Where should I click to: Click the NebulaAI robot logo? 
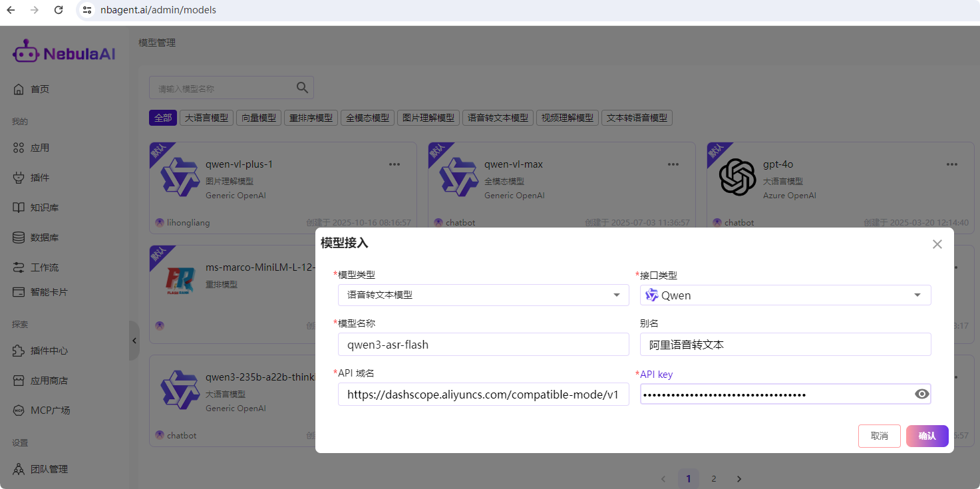pyautogui.click(x=26, y=52)
